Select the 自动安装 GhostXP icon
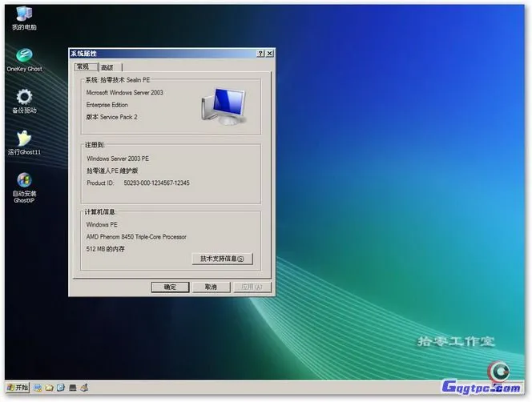The height and width of the screenshot is (402, 532). 24,187
